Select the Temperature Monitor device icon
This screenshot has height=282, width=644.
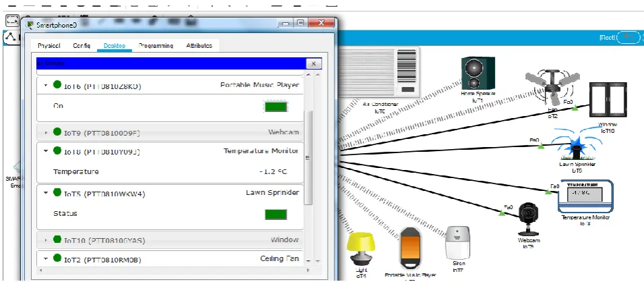(x=585, y=196)
